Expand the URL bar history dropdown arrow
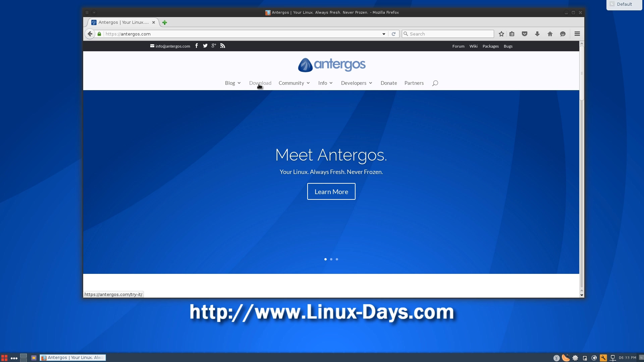This screenshot has height=362, width=644. click(384, 34)
